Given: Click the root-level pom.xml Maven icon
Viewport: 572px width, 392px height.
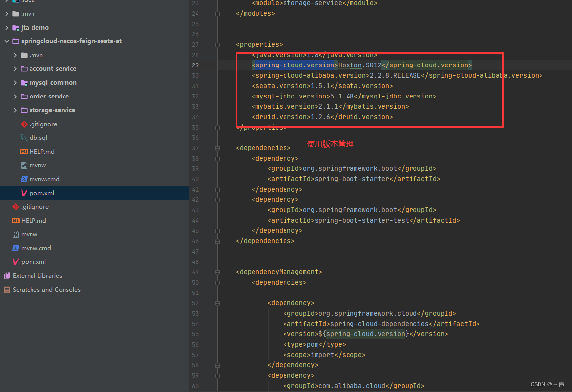Looking at the screenshot, I should (16, 261).
